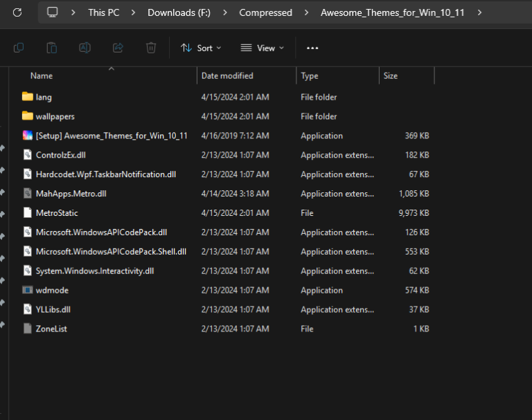Click the 9,973 KB size value
The height and width of the screenshot is (420, 532).
[x=414, y=213]
